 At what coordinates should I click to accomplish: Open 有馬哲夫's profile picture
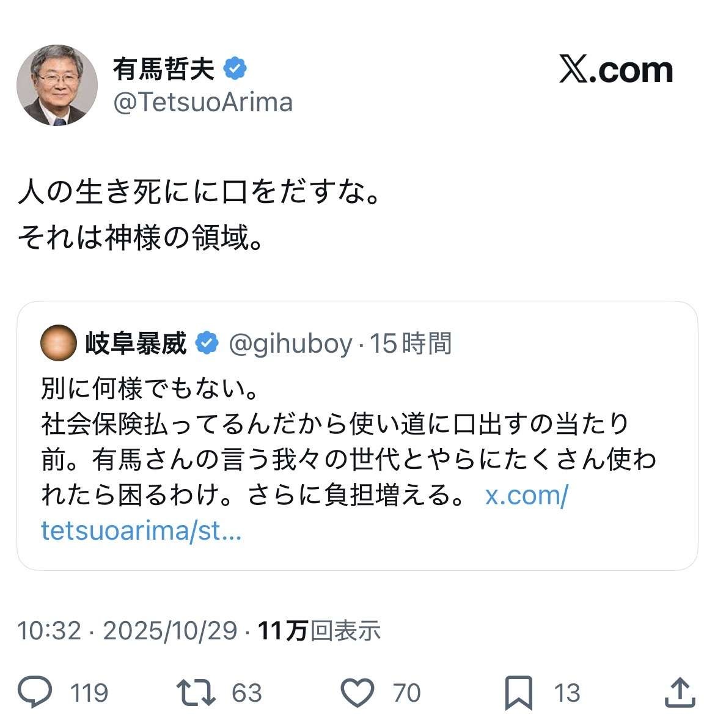pos(57,85)
